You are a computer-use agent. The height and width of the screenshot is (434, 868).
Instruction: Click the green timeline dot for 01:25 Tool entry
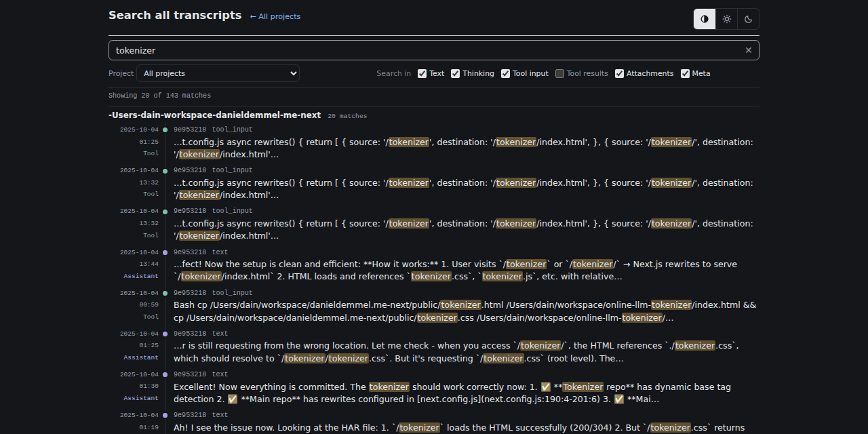pyautogui.click(x=165, y=130)
